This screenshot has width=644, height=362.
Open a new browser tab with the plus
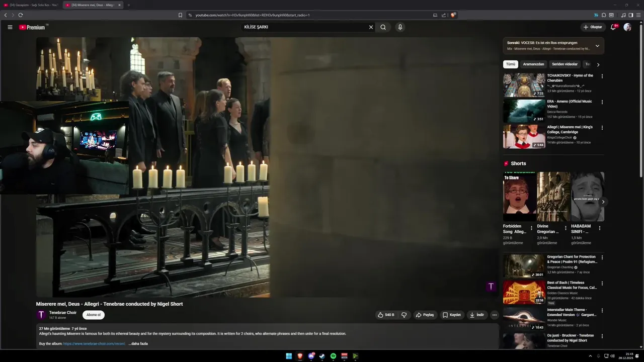point(128,5)
